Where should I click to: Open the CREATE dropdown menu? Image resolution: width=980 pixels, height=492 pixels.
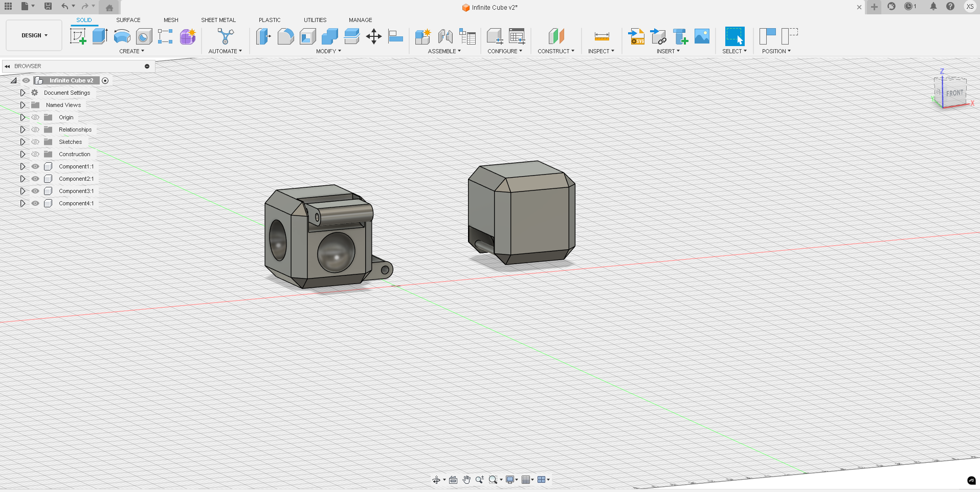point(131,51)
